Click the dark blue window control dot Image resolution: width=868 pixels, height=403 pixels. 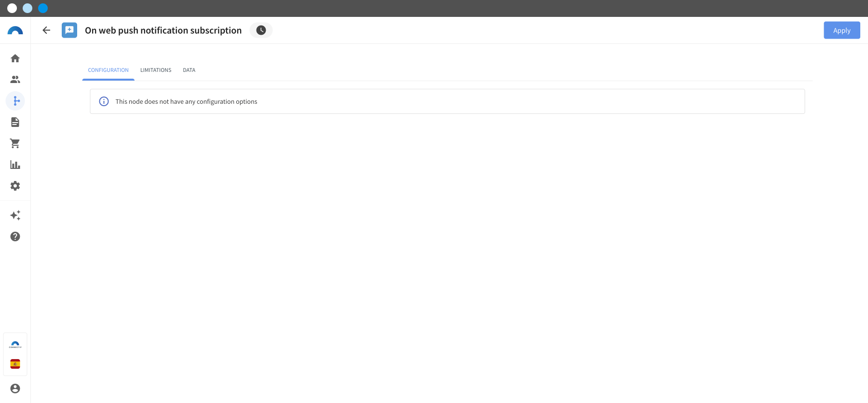[x=43, y=8]
